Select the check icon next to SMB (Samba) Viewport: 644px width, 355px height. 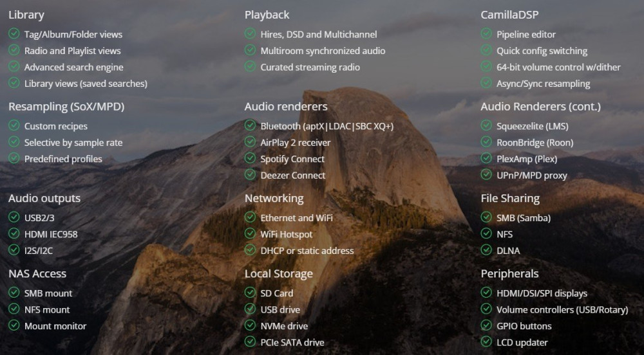[x=486, y=217]
